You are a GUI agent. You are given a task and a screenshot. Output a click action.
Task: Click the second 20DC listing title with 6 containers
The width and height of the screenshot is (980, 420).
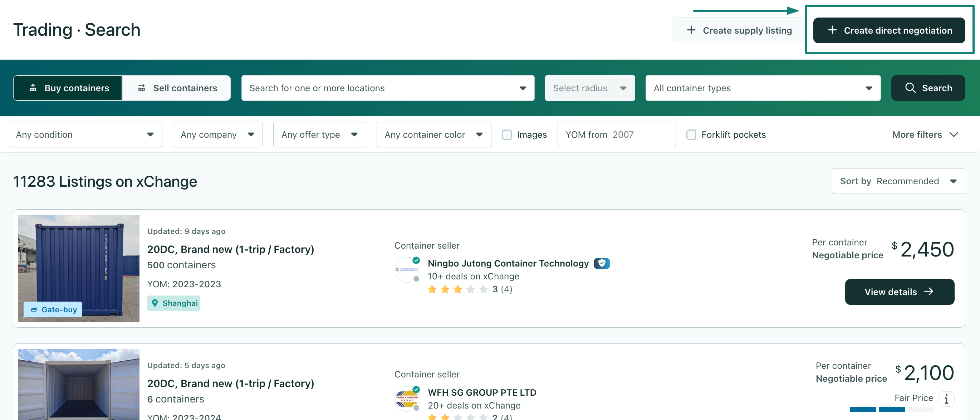pyautogui.click(x=231, y=384)
